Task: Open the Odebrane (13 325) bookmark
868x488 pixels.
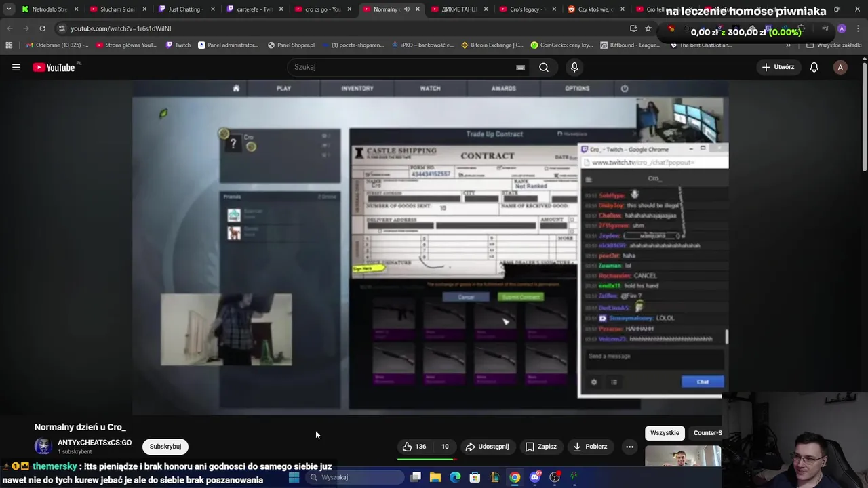Action: tap(56, 45)
